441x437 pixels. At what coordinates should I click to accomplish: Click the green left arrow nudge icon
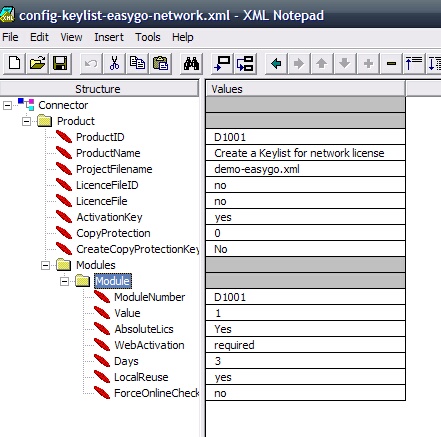pos(276,63)
